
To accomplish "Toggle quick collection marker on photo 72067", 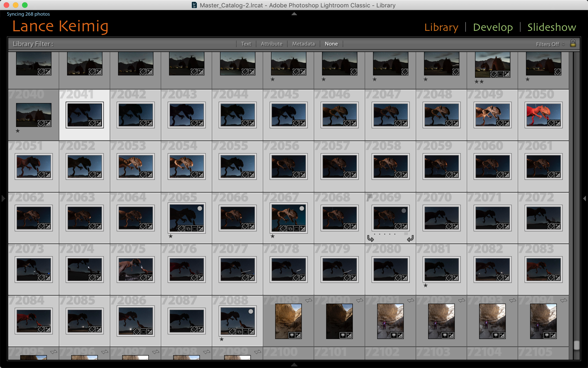I will [x=302, y=209].
